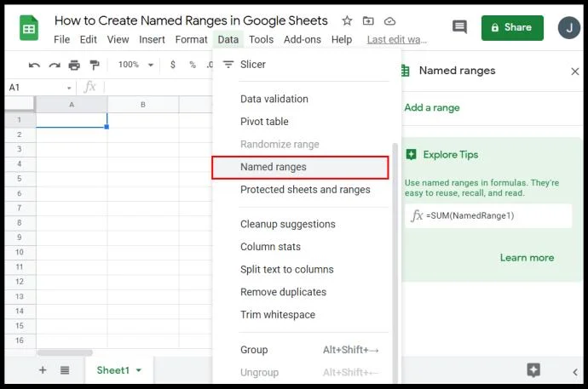Click the Learn more link
This screenshot has width=588, height=389.
click(x=527, y=258)
